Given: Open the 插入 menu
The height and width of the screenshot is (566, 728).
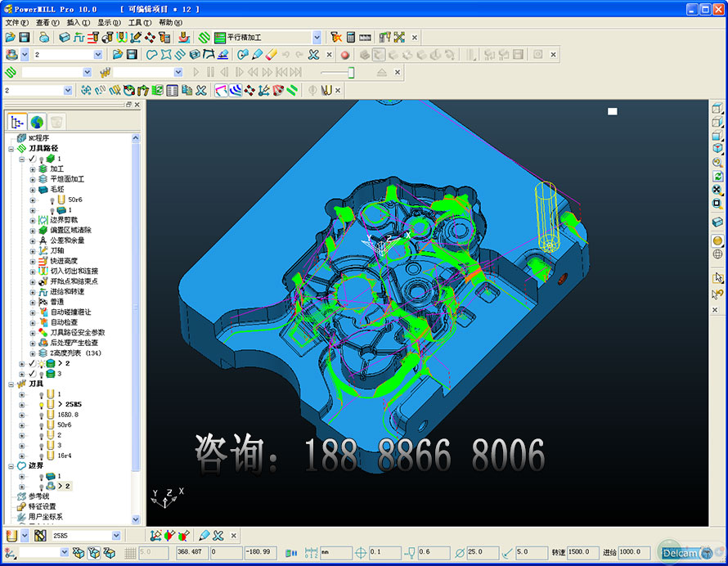Looking at the screenshot, I should pyautogui.click(x=79, y=23).
